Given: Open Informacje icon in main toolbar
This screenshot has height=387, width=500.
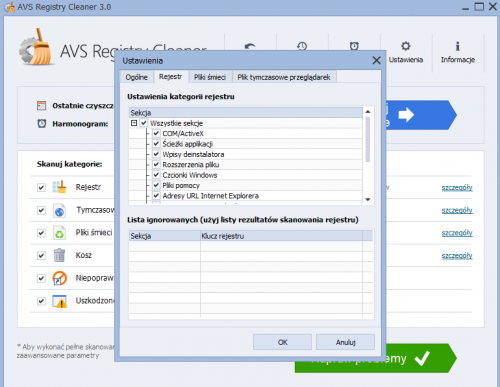Looking at the screenshot, I should 457,46.
